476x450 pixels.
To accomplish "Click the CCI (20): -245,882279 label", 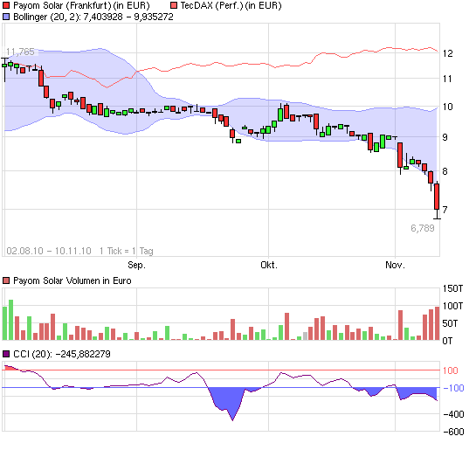I will 62,354.
